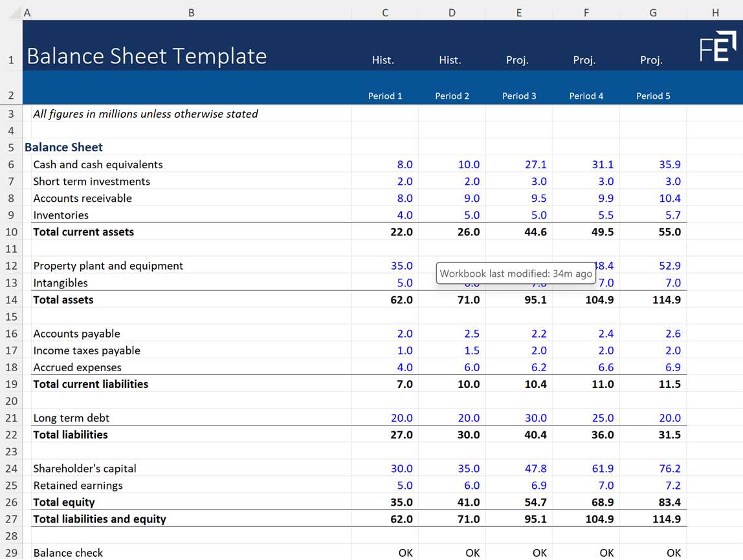Click the FE logo in the header banner
This screenshot has width=743, height=560.
point(719,45)
